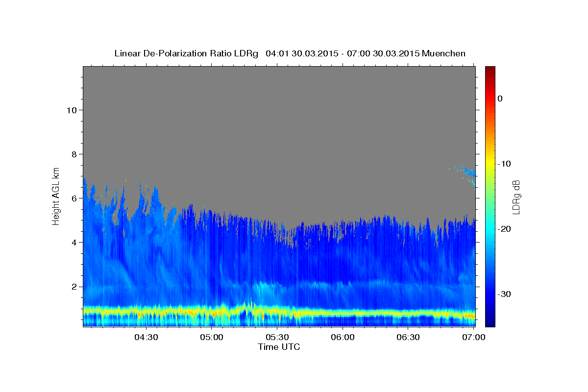Click the '04:01 30.03.2015' start time in title
The height and width of the screenshot is (392, 588).
click(x=301, y=53)
